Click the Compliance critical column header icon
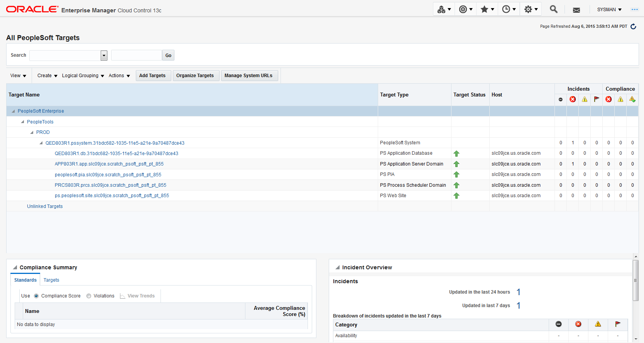 (x=609, y=99)
